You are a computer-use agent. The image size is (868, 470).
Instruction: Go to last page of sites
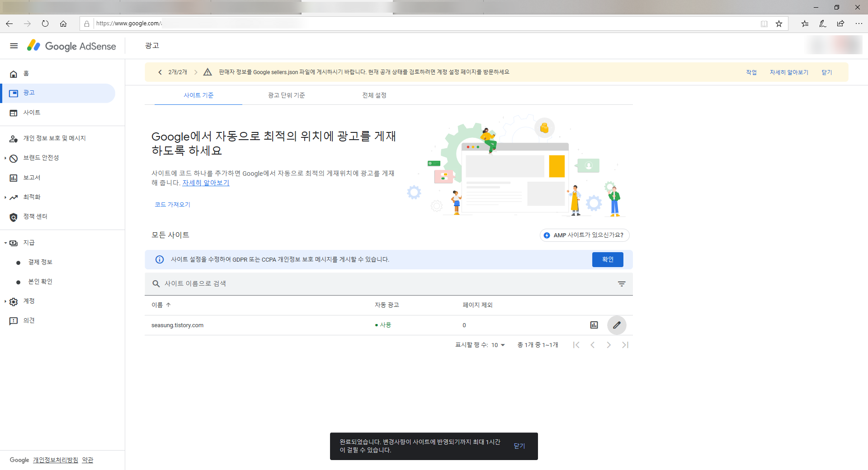625,345
